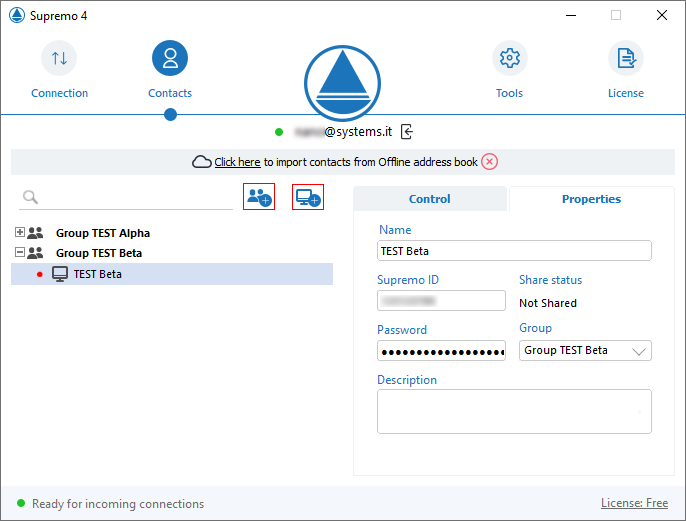
Task: Switch to the Control tab
Action: tap(430, 199)
